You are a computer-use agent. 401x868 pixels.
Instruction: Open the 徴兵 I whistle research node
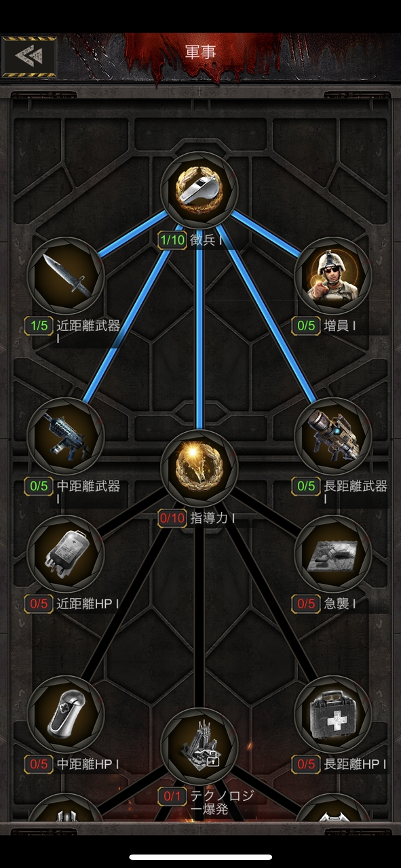click(199, 191)
